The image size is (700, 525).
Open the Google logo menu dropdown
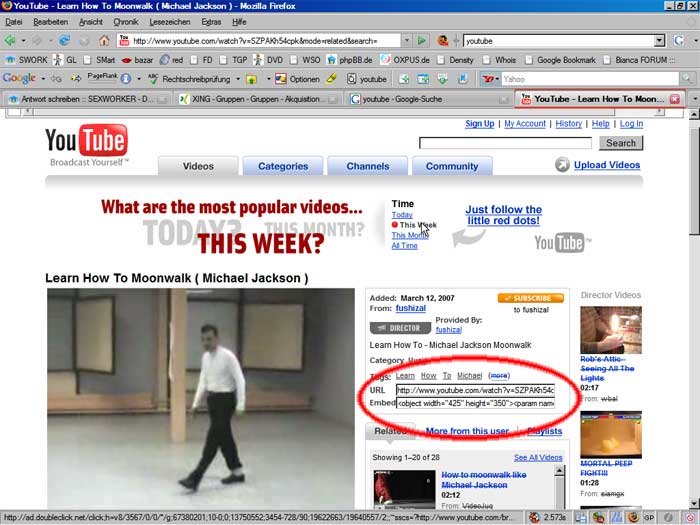[x=43, y=79]
